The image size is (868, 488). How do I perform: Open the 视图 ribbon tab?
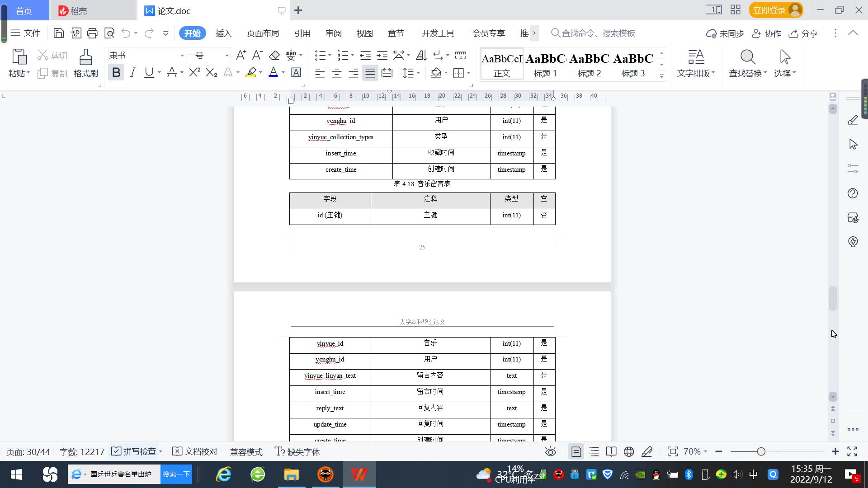(x=364, y=33)
